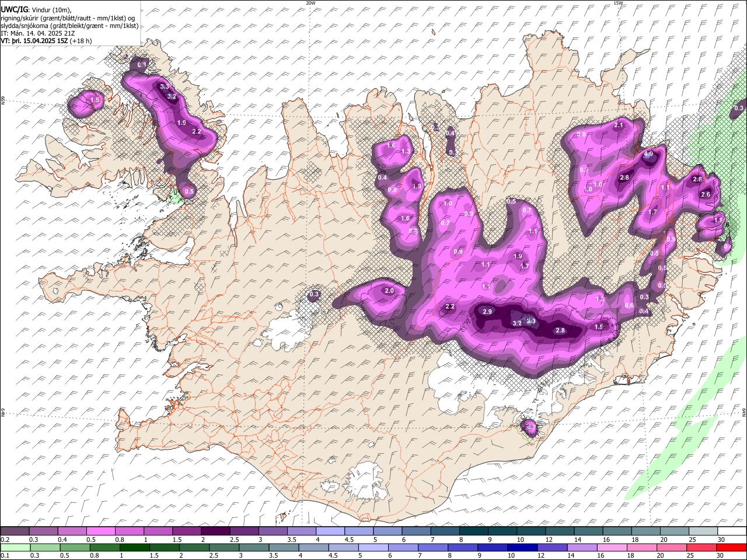747x560 pixels.
Task: Click the 2.0 snowfall value on the map
Action: pyautogui.click(x=389, y=290)
